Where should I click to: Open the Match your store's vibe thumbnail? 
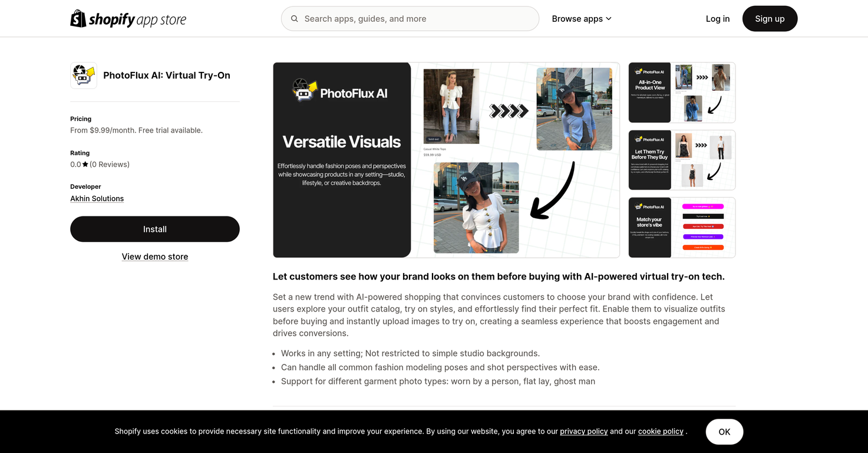(682, 228)
